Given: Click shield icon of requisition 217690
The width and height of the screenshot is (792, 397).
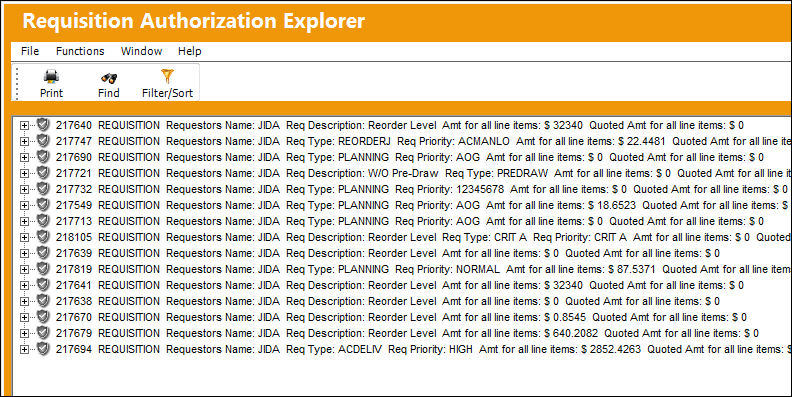Looking at the screenshot, I should pyautogui.click(x=43, y=157).
